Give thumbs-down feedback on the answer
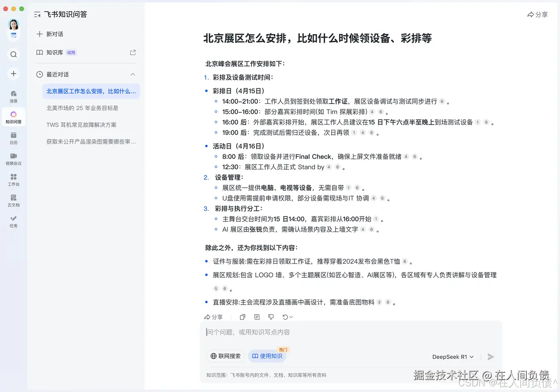560x392 pixels. coord(271,317)
